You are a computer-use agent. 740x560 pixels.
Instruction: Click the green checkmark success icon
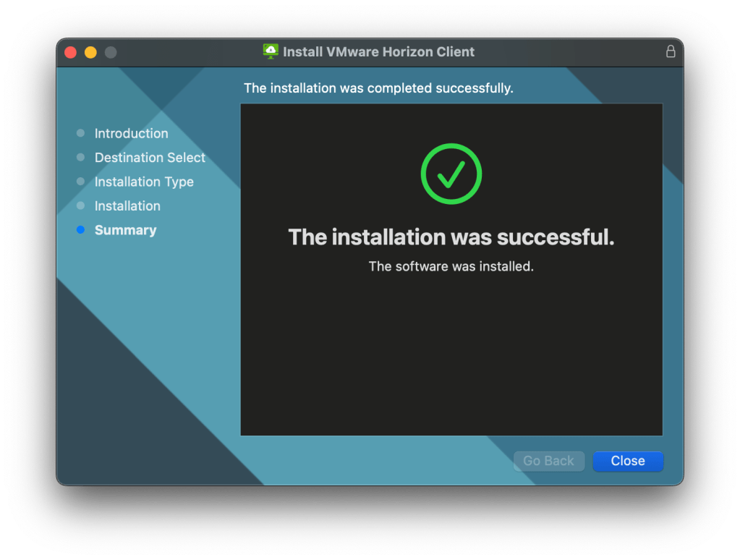pos(451,174)
